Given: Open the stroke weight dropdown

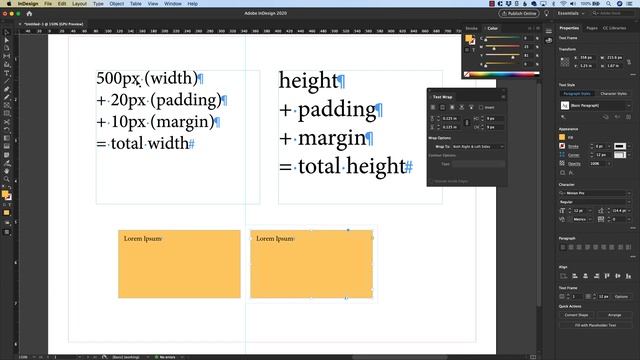Looking at the screenshot, I should [609, 146].
